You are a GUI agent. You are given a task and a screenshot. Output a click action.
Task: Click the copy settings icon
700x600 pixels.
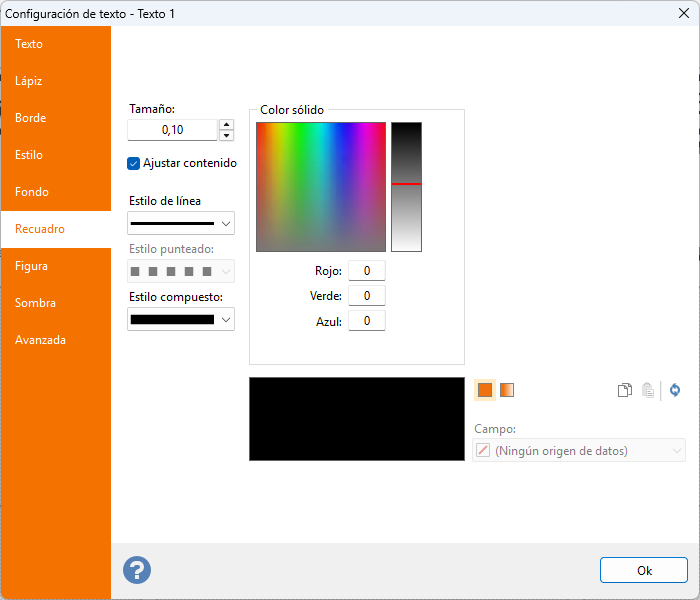pyautogui.click(x=624, y=391)
